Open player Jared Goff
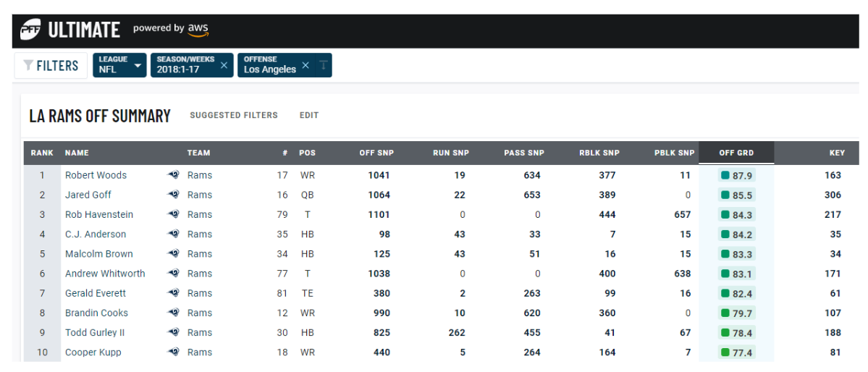Image resolution: width=868 pixels, height=372 pixels. (x=88, y=195)
